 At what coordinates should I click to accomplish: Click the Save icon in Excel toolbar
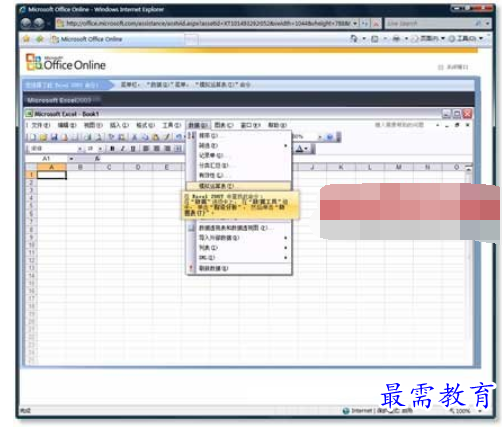point(54,137)
